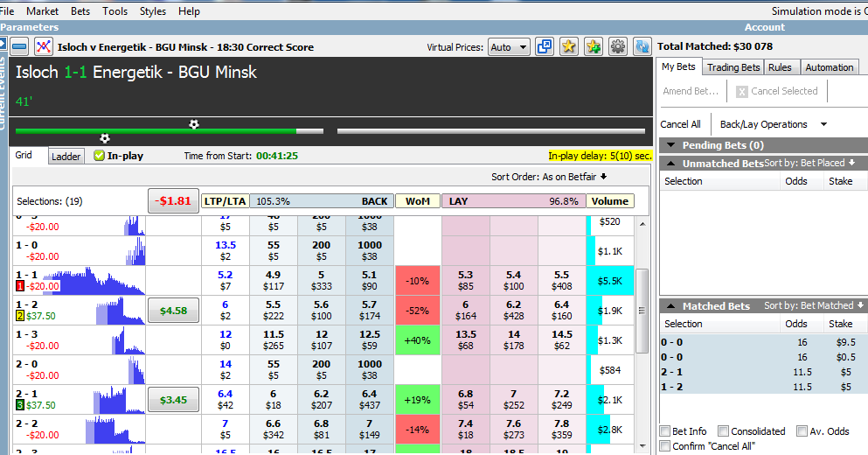Lay 1 - 1 at 5.3 price cell
This screenshot has width=868, height=455.
tap(466, 280)
